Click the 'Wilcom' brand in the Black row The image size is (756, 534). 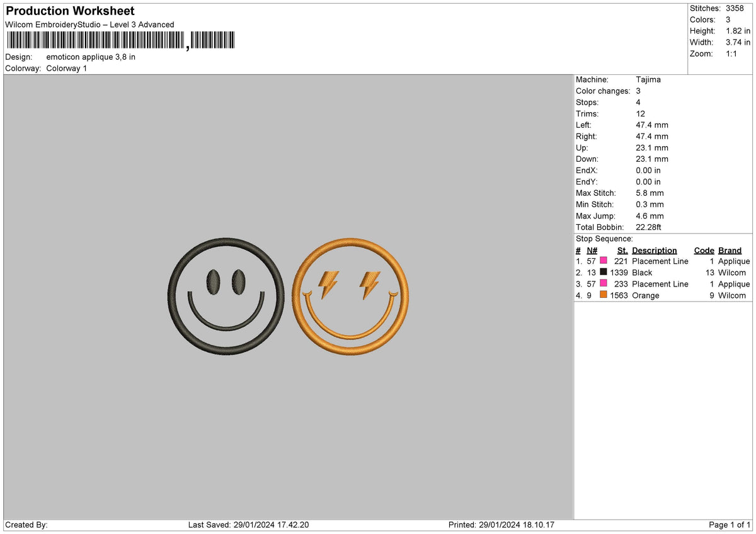(731, 272)
